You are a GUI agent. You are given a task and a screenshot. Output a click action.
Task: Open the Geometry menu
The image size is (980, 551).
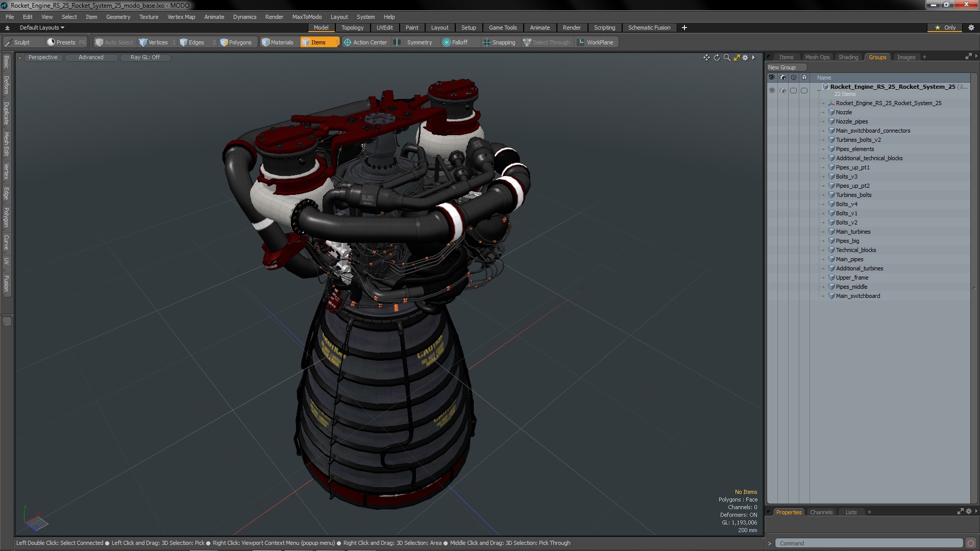(x=118, y=17)
